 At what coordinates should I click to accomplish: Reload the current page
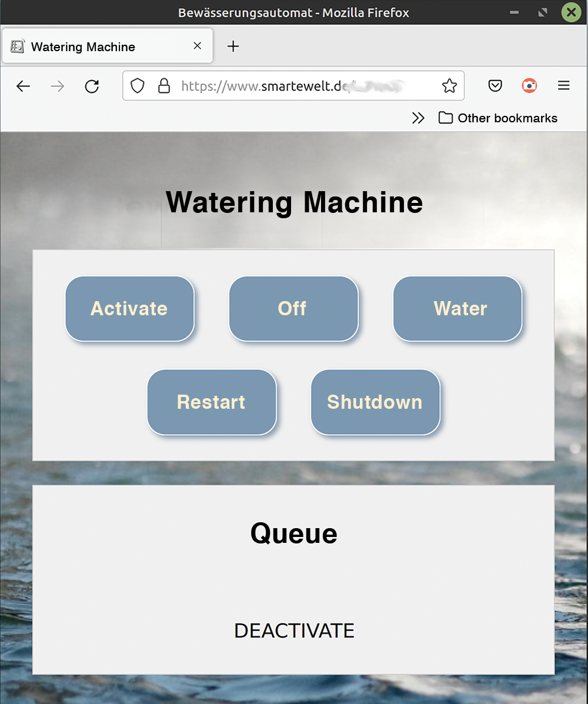92,86
